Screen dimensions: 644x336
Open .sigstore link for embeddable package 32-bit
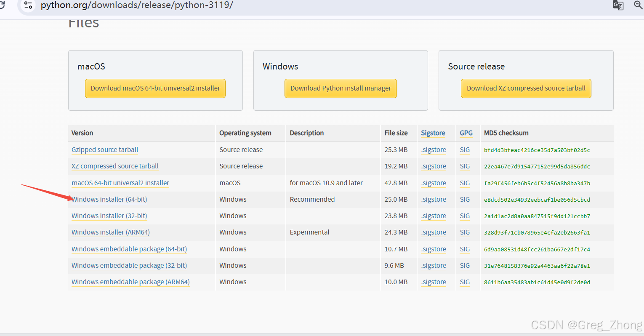tap(434, 266)
